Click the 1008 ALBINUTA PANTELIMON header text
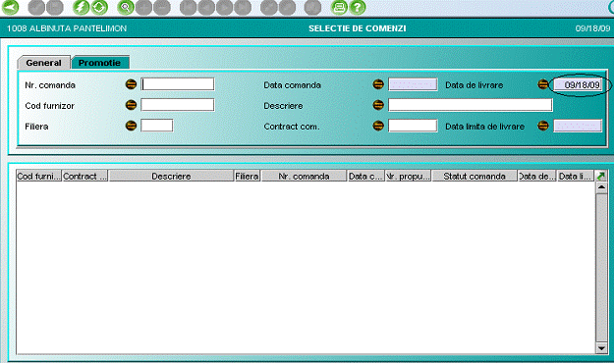 click(x=67, y=28)
